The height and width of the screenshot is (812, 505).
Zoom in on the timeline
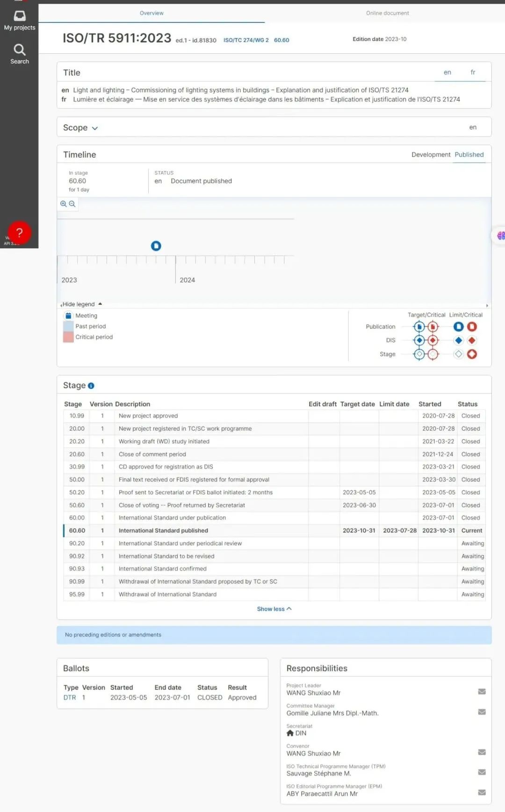(x=63, y=204)
